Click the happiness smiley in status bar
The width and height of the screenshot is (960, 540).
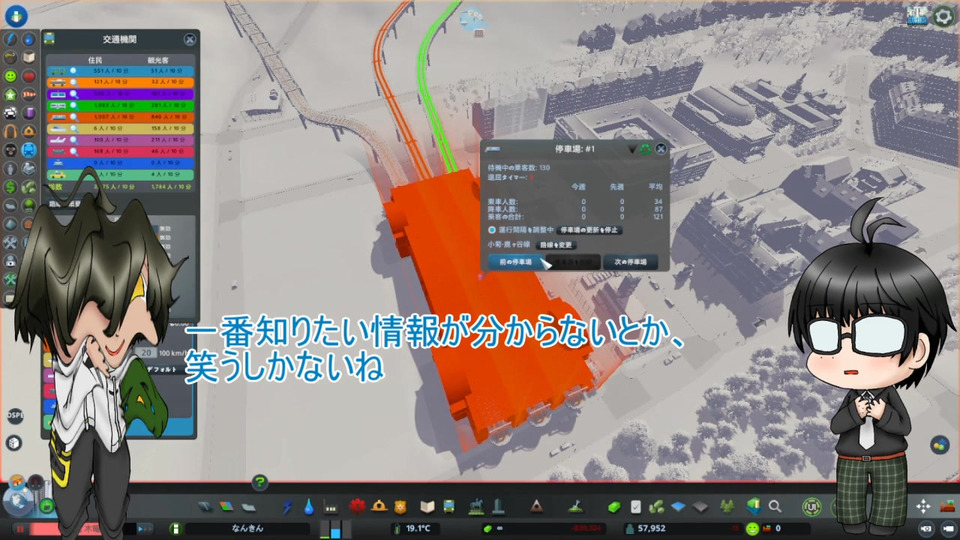click(752, 528)
